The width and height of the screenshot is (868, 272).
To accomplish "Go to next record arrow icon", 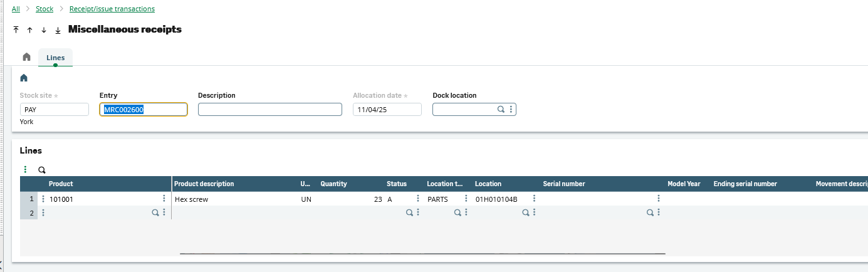I will (44, 30).
